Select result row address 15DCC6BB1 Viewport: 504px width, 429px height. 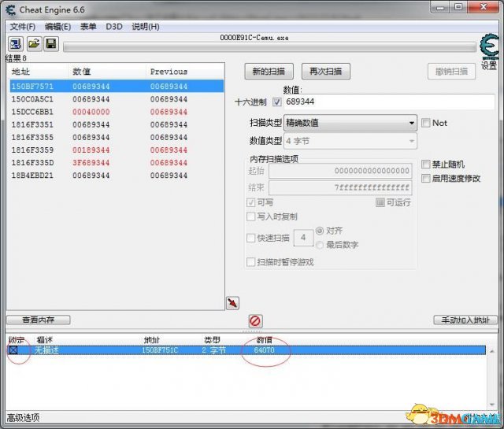(117, 112)
